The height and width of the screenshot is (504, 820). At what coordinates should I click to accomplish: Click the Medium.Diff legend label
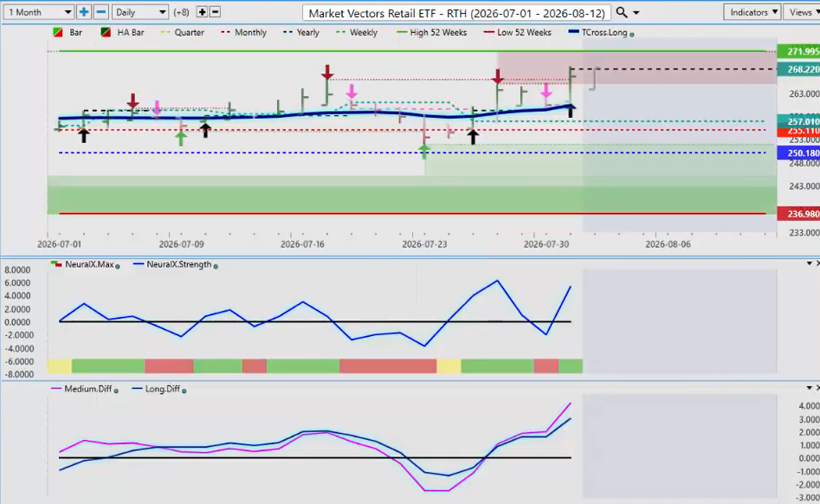tap(87, 389)
